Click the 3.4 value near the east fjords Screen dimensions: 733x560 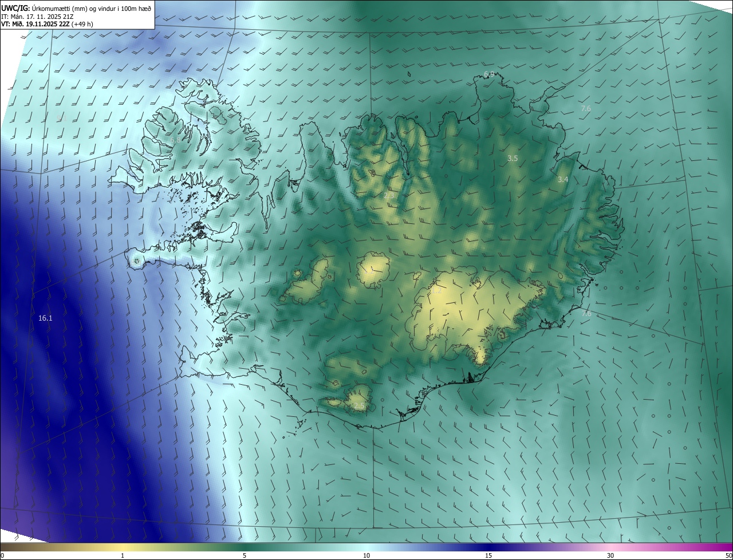tap(563, 179)
